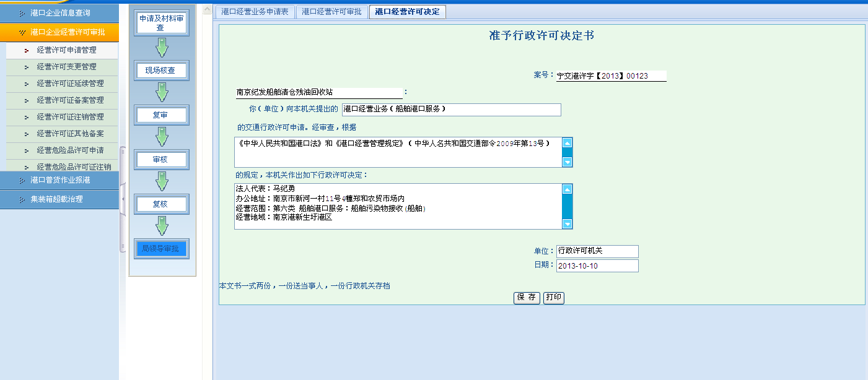This screenshot has width=868, height=380.
Task: Collapse 港口企业经营许可审批 sidebar section
Action: point(59,32)
